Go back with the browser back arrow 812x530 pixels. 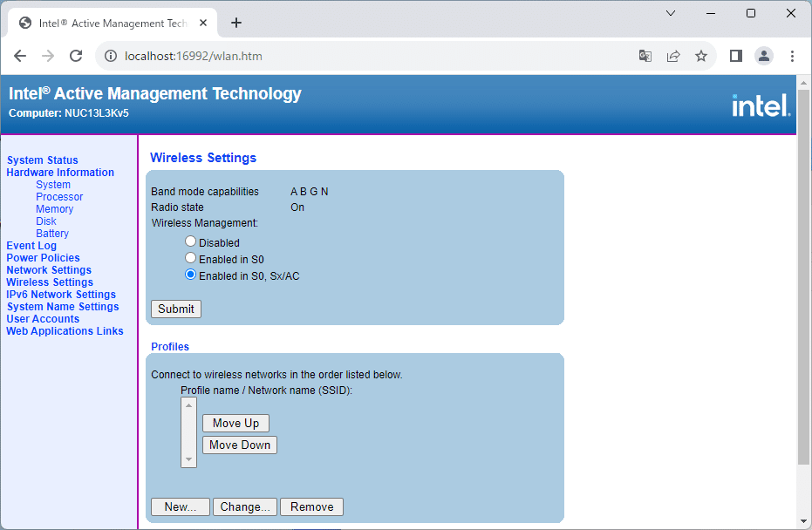point(20,56)
